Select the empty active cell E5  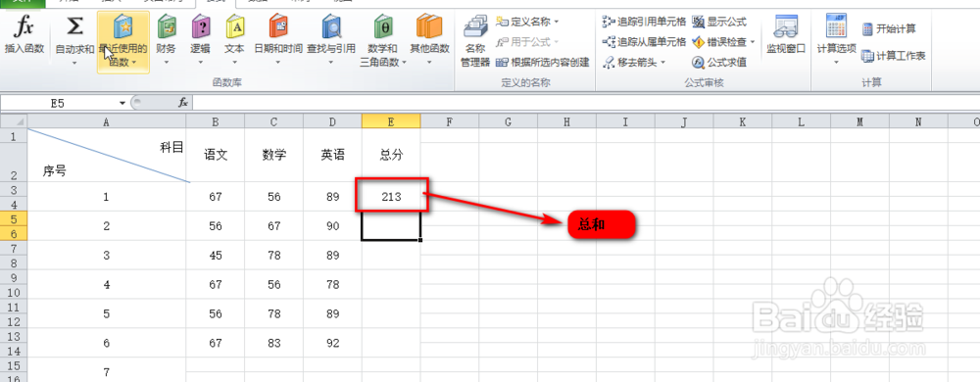click(x=391, y=226)
